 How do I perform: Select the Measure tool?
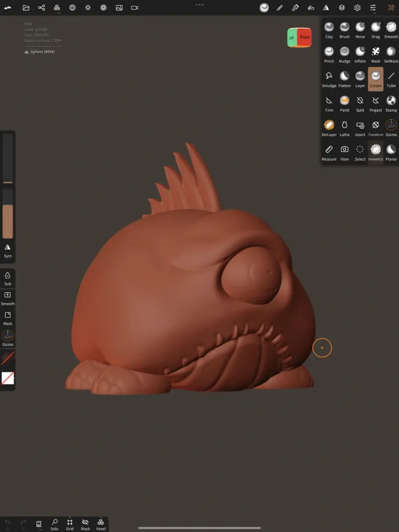coord(329,152)
